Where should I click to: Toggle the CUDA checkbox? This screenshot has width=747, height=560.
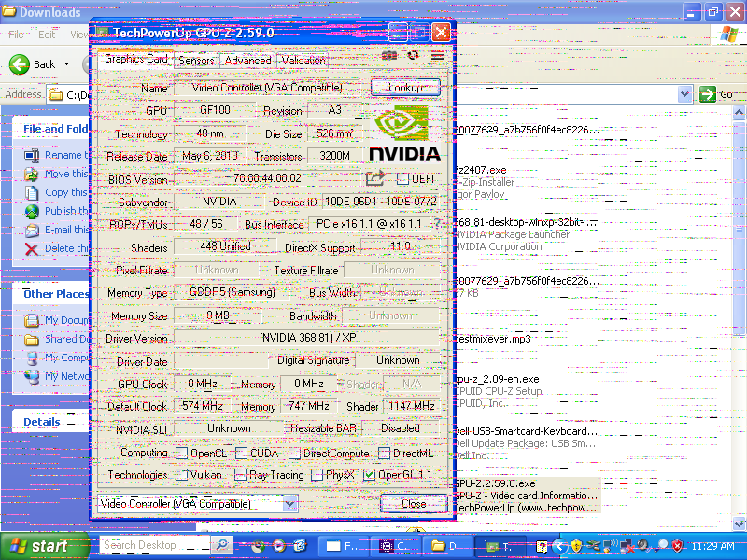point(242,454)
